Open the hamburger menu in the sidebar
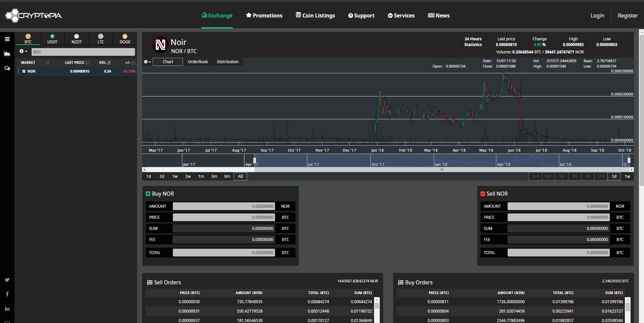This screenshot has height=323, width=644. coord(7,39)
